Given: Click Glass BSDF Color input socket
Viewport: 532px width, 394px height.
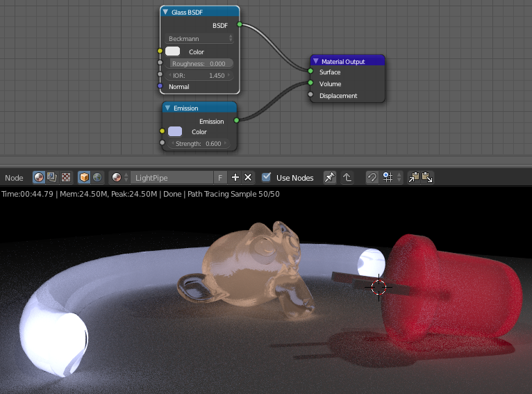Looking at the screenshot, I should point(160,51).
